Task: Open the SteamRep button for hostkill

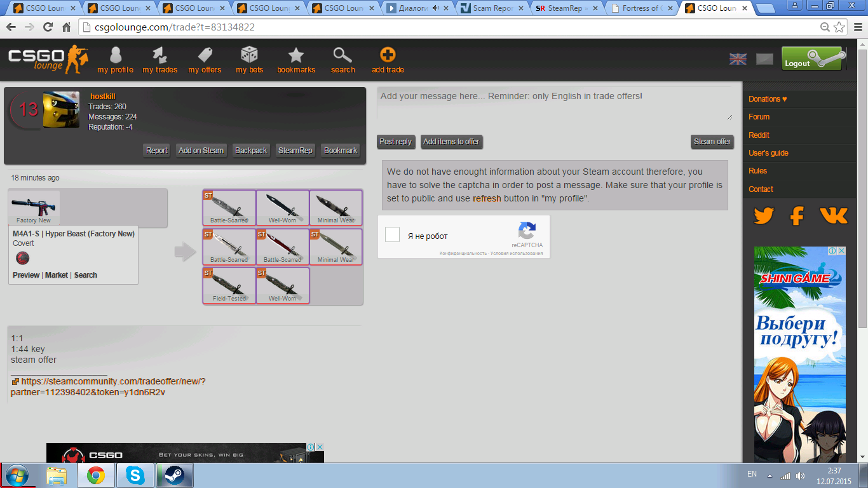Action: pos(295,151)
